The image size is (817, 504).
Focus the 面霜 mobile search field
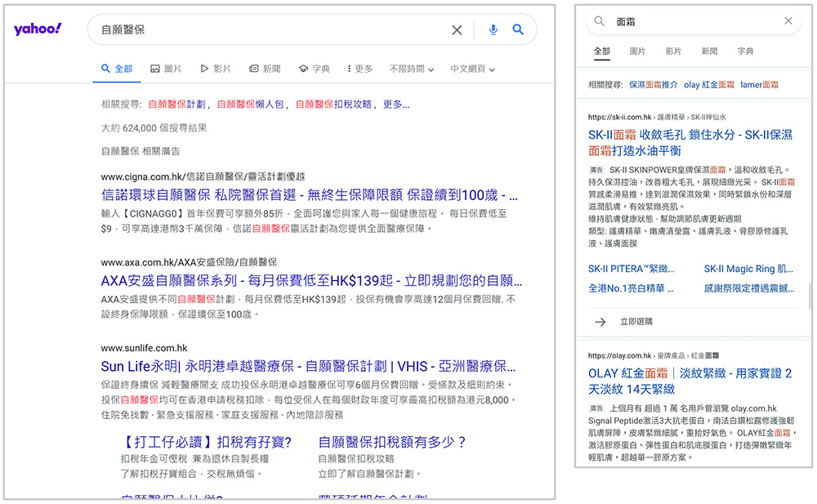tap(695, 21)
